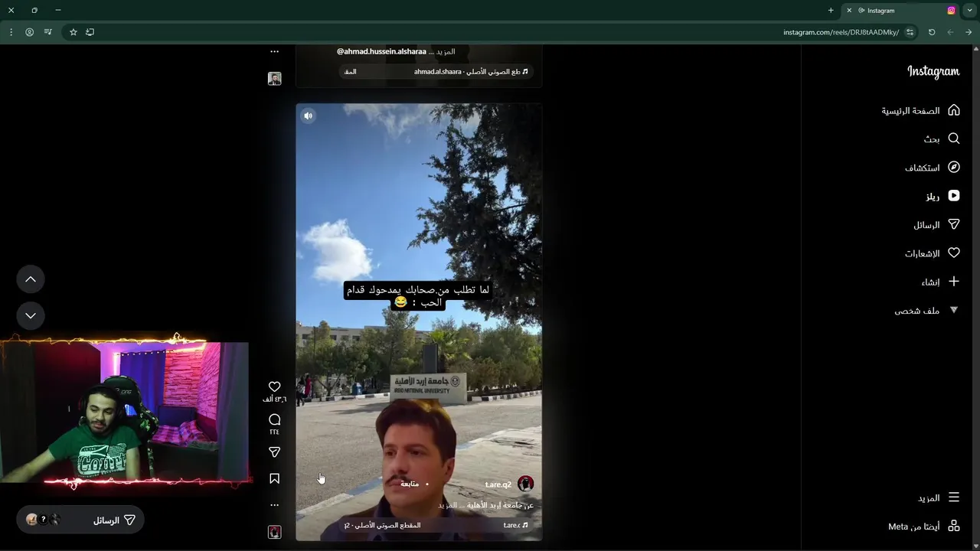Image resolution: width=980 pixels, height=551 pixels.
Task: Share the t.are.q2 reel via the paper plane icon
Action: (274, 452)
